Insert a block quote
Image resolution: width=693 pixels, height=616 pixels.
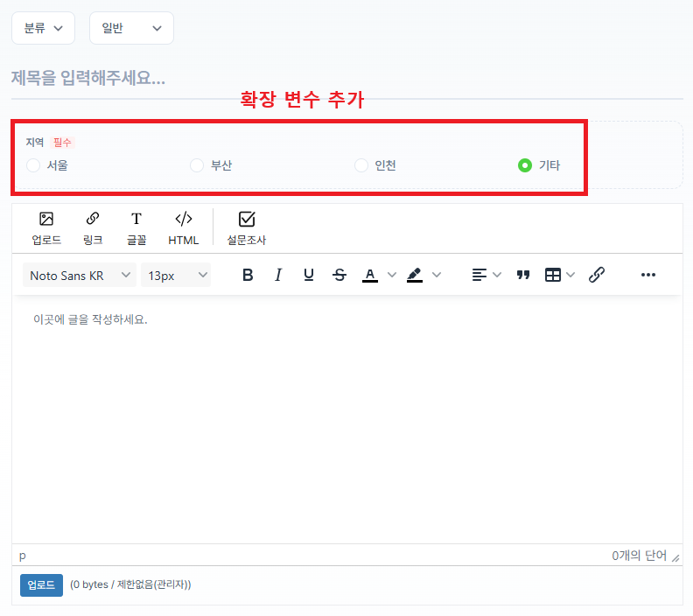coord(523,275)
